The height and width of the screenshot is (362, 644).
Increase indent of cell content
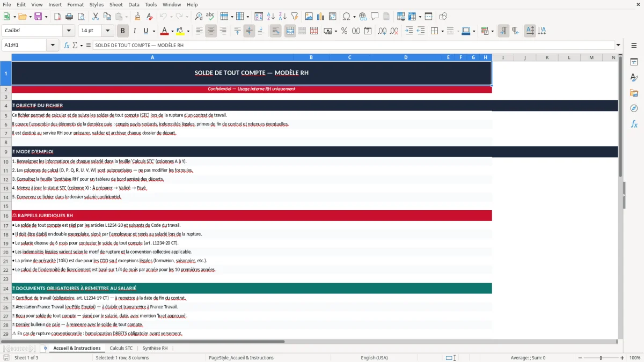pyautogui.click(x=409, y=31)
